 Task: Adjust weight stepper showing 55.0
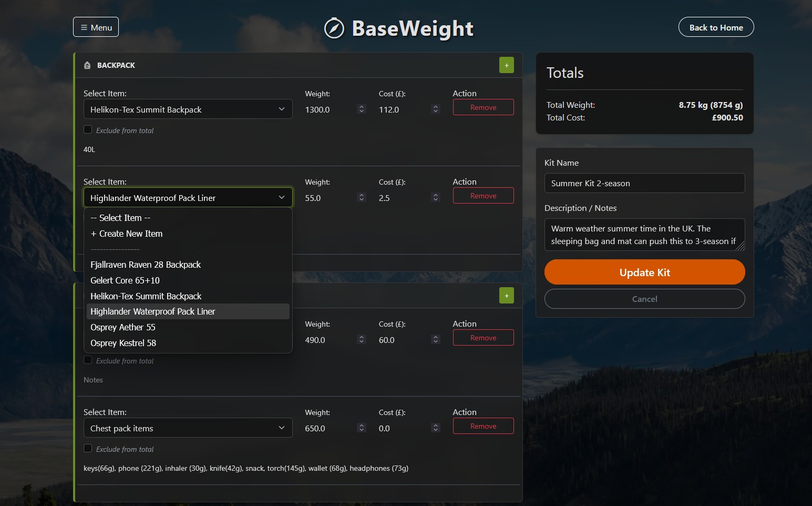point(361,198)
